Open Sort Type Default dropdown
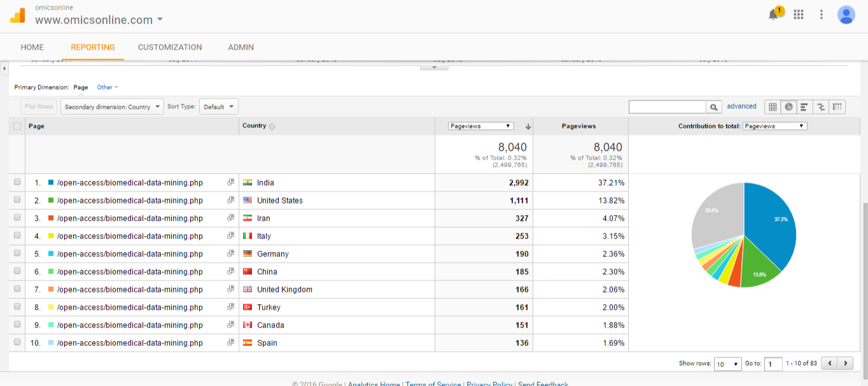Image resolution: width=868 pixels, height=386 pixels. pyautogui.click(x=218, y=107)
